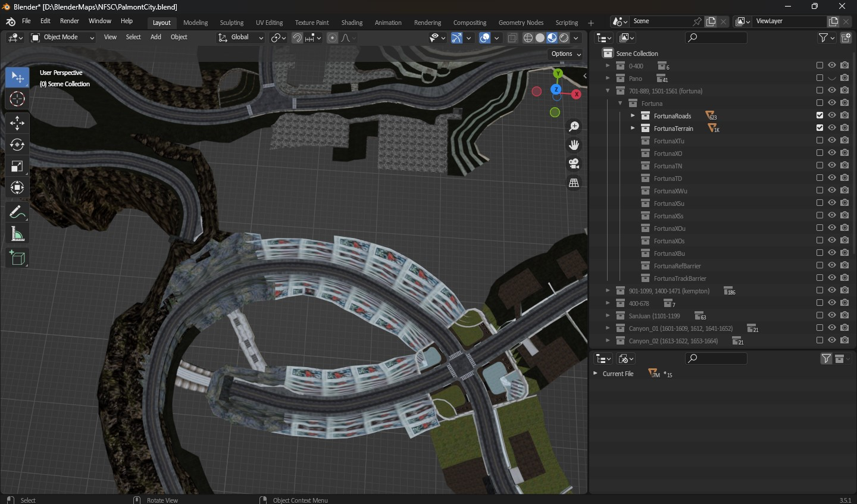The width and height of the screenshot is (857, 504).
Task: Expand the Pano collection
Action: point(608,79)
